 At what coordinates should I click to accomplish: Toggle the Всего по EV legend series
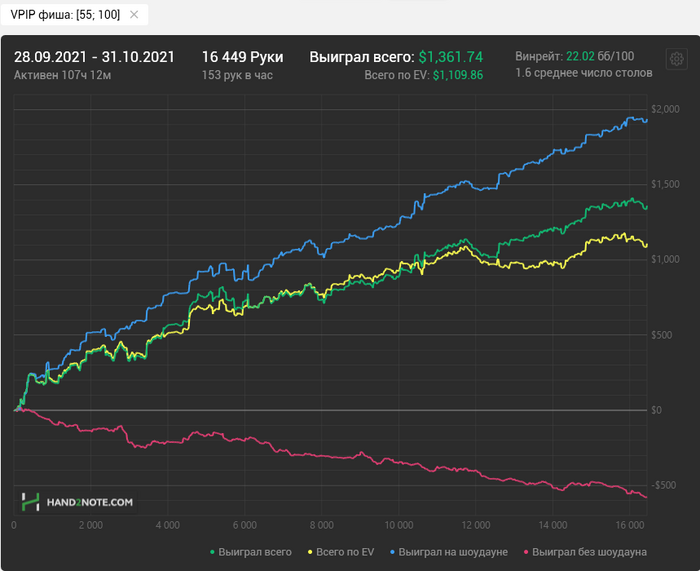pos(341,552)
